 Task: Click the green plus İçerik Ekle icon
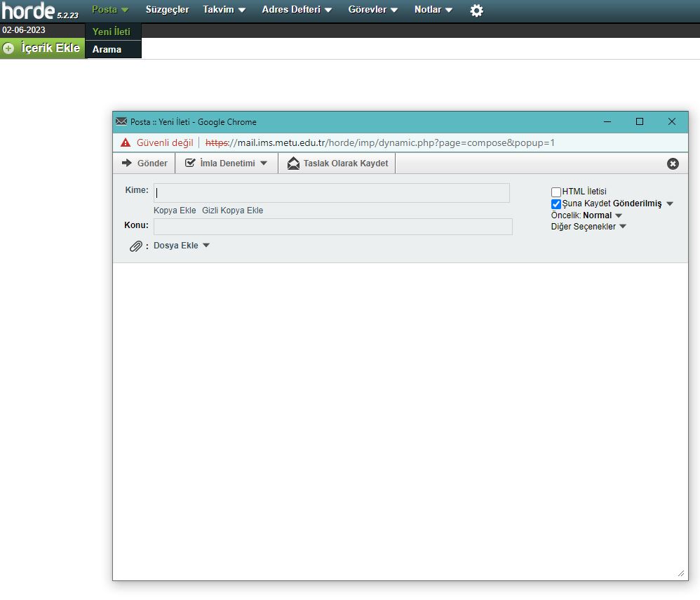[8, 48]
